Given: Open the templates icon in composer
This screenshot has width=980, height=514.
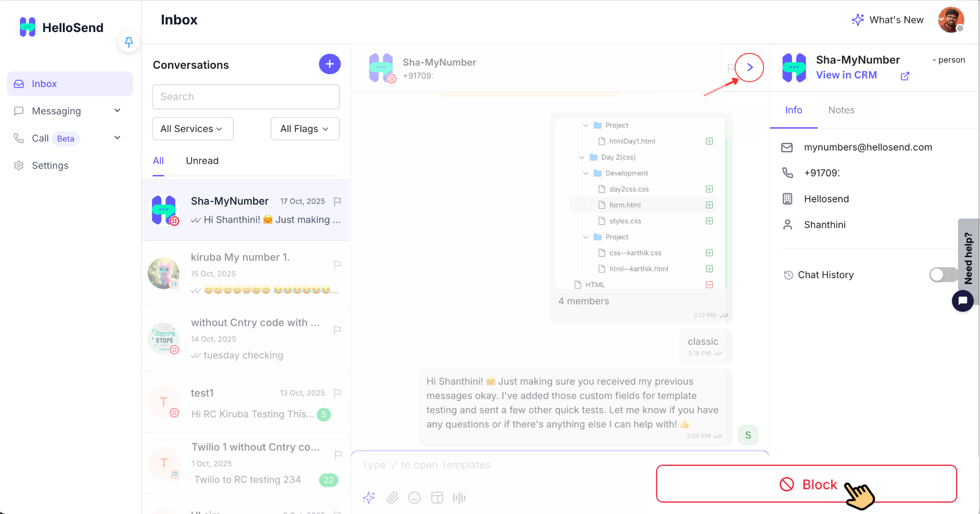Looking at the screenshot, I should tap(437, 498).
